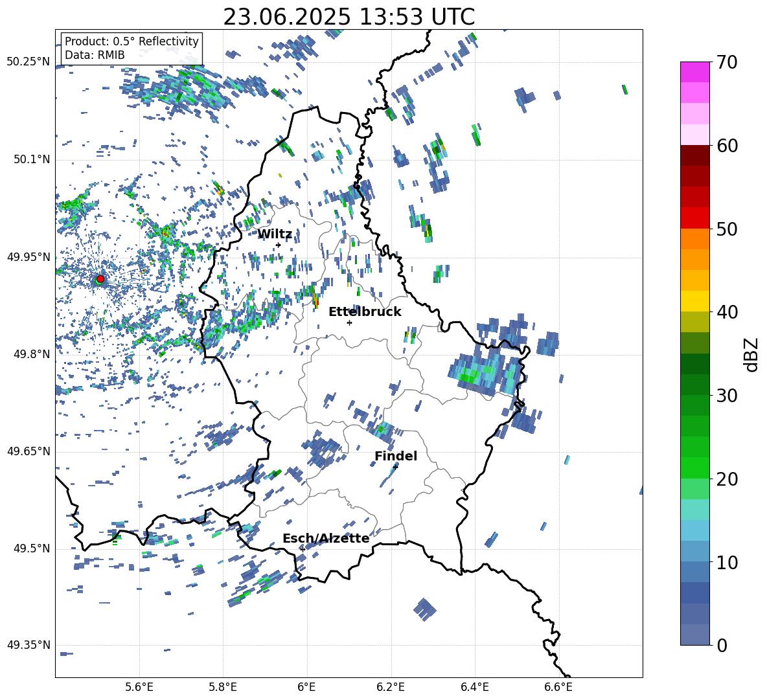
Task: Click the red radar site marker
Action: [100, 279]
